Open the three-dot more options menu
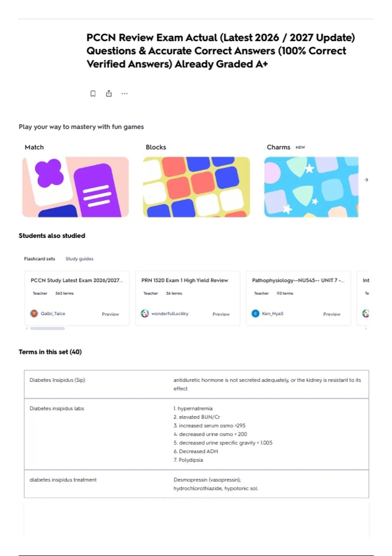 (x=124, y=94)
